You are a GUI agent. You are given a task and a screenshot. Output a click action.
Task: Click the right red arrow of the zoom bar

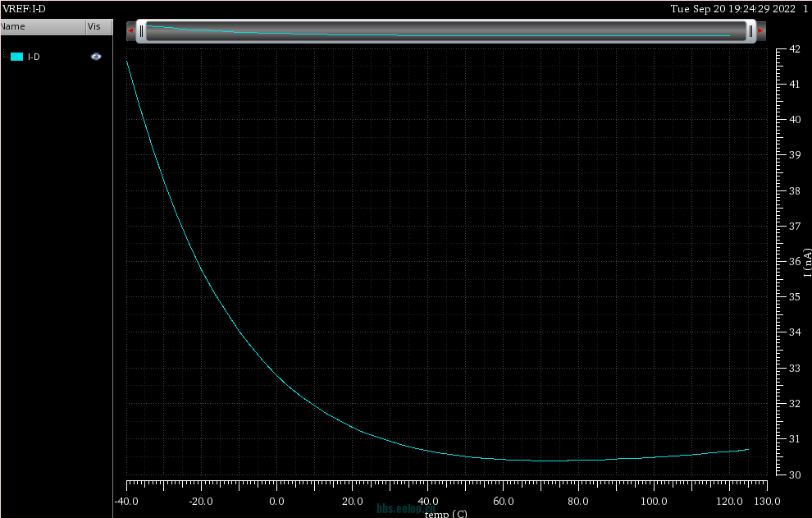(x=760, y=31)
